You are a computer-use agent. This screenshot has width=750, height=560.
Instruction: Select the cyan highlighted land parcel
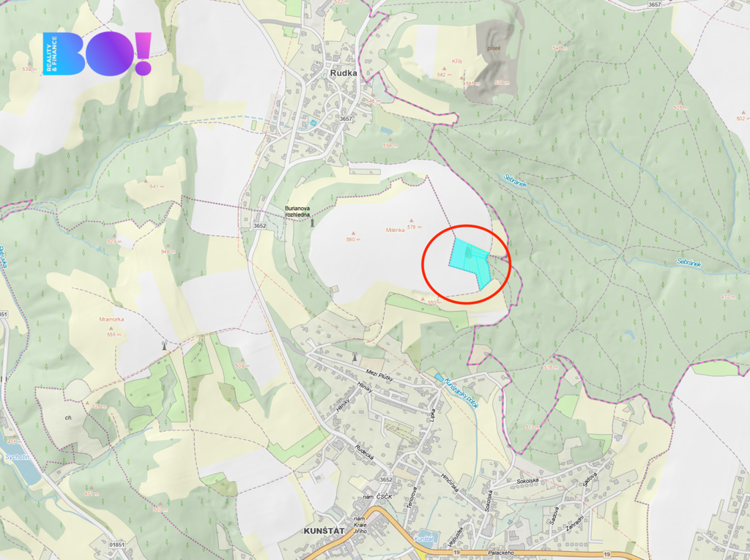[469, 261]
